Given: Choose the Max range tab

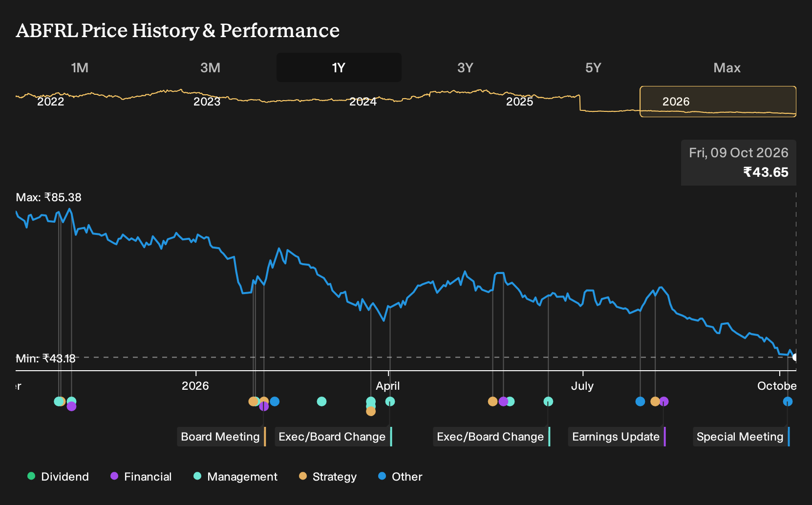Looking at the screenshot, I should [727, 67].
